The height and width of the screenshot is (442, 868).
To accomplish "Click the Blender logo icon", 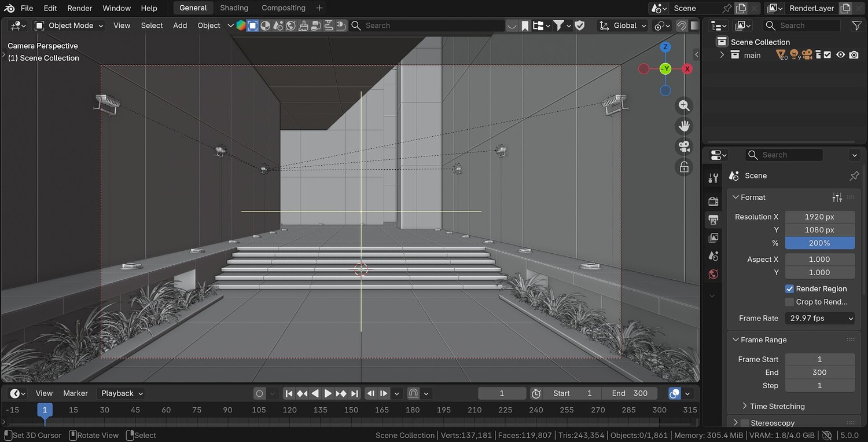I will coord(9,8).
